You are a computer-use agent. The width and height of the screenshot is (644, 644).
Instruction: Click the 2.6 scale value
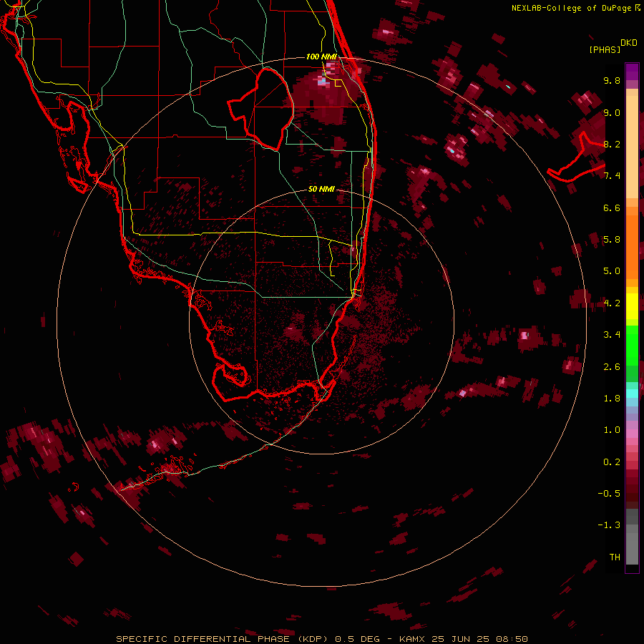[612, 367]
